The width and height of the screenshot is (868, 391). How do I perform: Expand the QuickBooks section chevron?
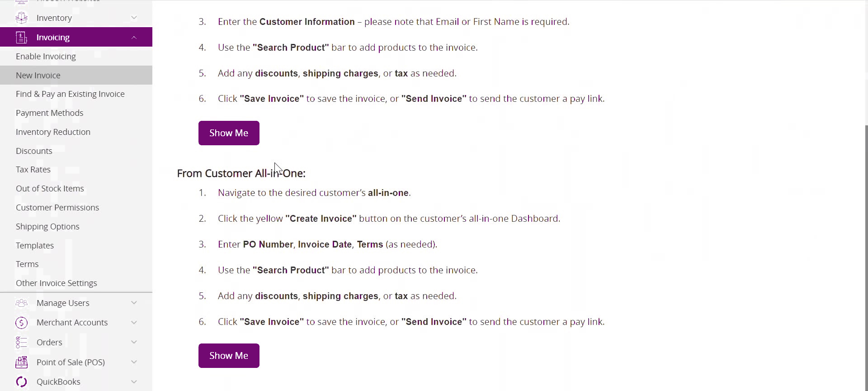(134, 382)
